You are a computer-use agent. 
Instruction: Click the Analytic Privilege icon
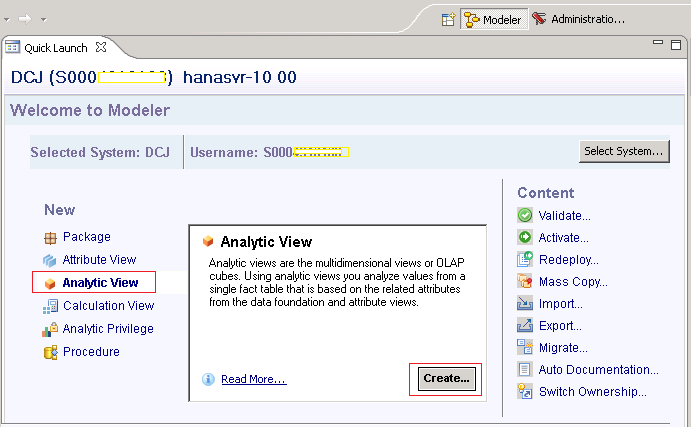click(50, 329)
